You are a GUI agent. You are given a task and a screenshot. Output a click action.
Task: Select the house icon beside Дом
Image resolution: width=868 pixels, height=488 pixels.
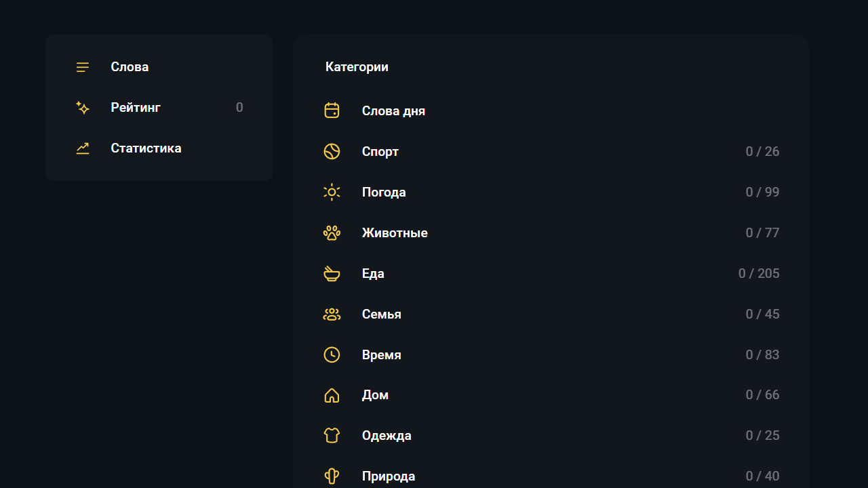pyautogui.click(x=332, y=395)
